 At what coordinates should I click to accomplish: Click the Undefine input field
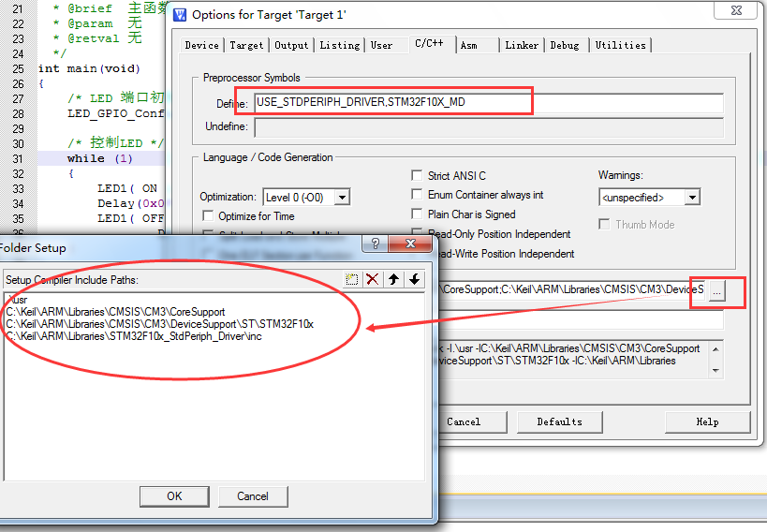pos(489,126)
